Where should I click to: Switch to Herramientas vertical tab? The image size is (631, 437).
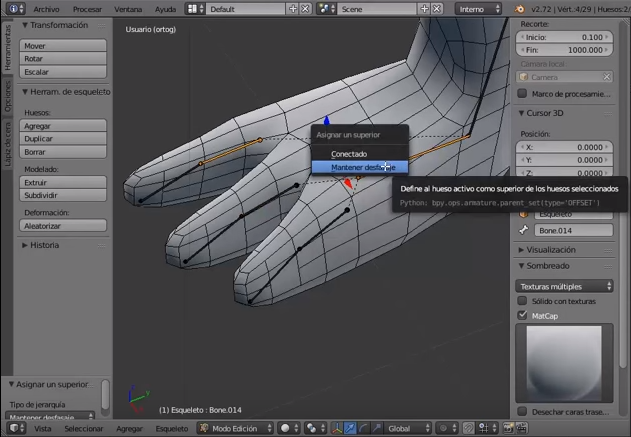[x=7, y=47]
